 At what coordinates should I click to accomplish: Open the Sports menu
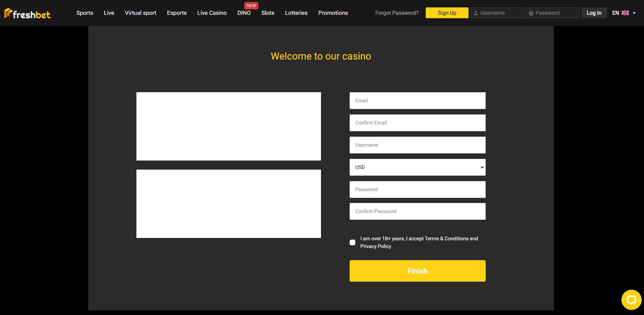click(x=85, y=13)
